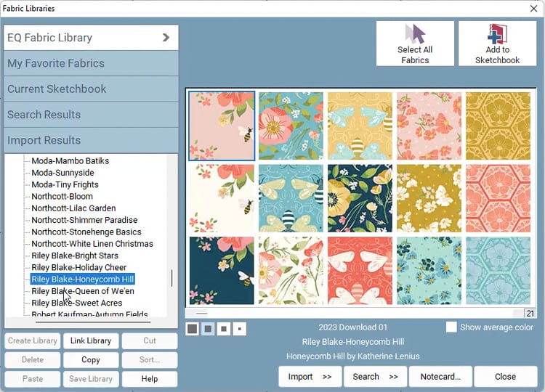Click the Cut button
The width and height of the screenshot is (545, 392).
pyautogui.click(x=150, y=340)
